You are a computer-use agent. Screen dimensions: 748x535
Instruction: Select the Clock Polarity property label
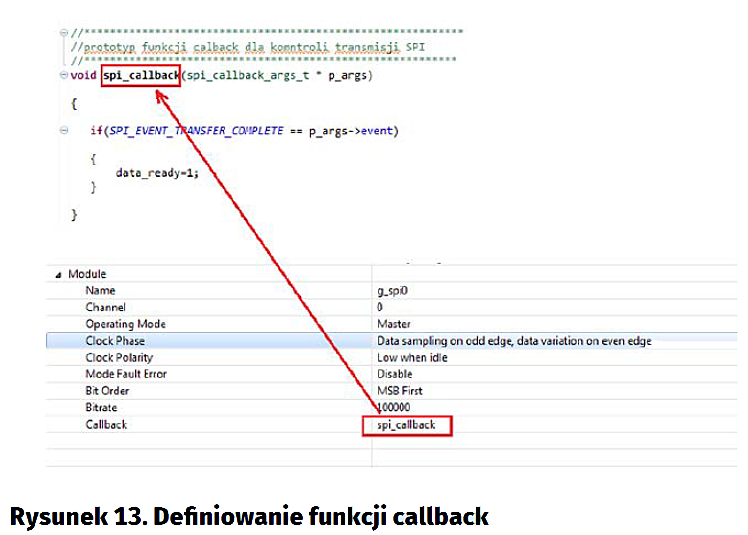tap(120, 357)
